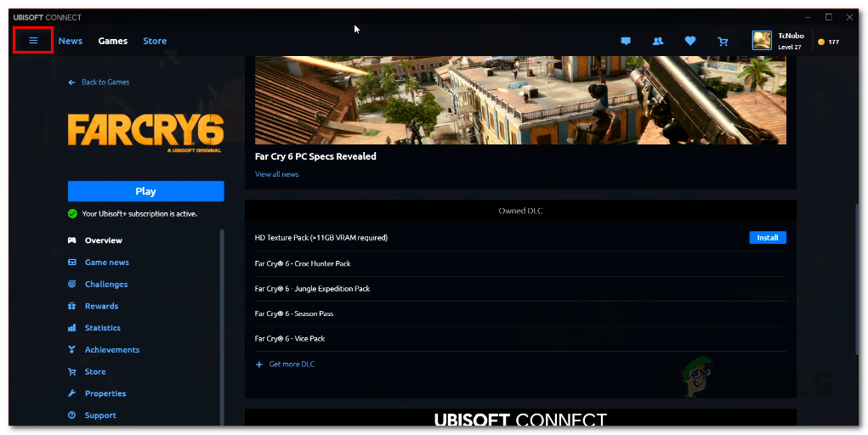Image resolution: width=868 pixels, height=435 pixels.
Task: Open the friends list icon
Action: 658,41
